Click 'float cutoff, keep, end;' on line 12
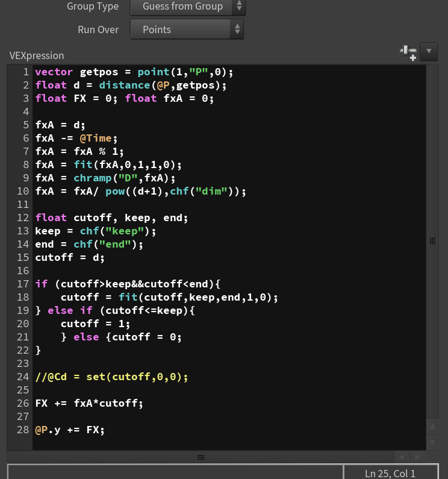 point(112,218)
